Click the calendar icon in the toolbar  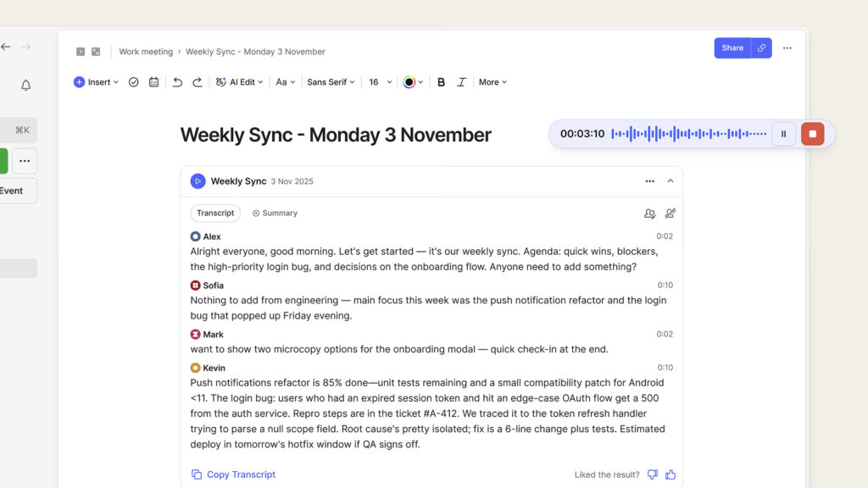[153, 82]
